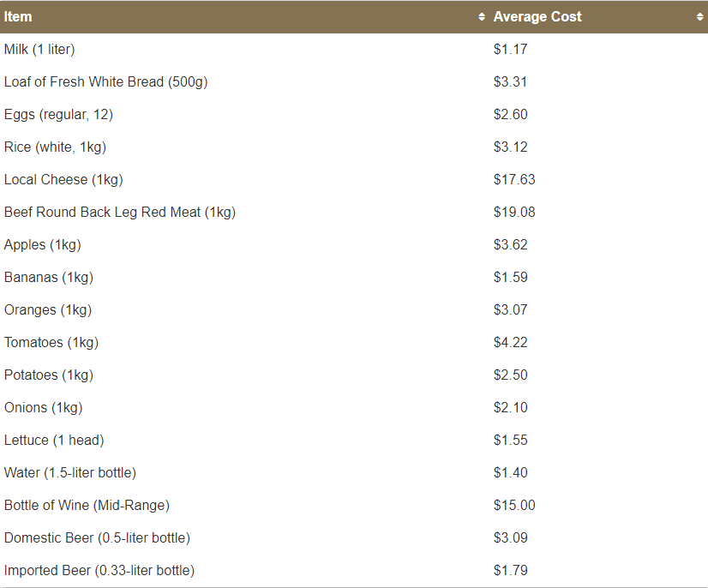Select the Bananas price $1.59

tap(510, 277)
